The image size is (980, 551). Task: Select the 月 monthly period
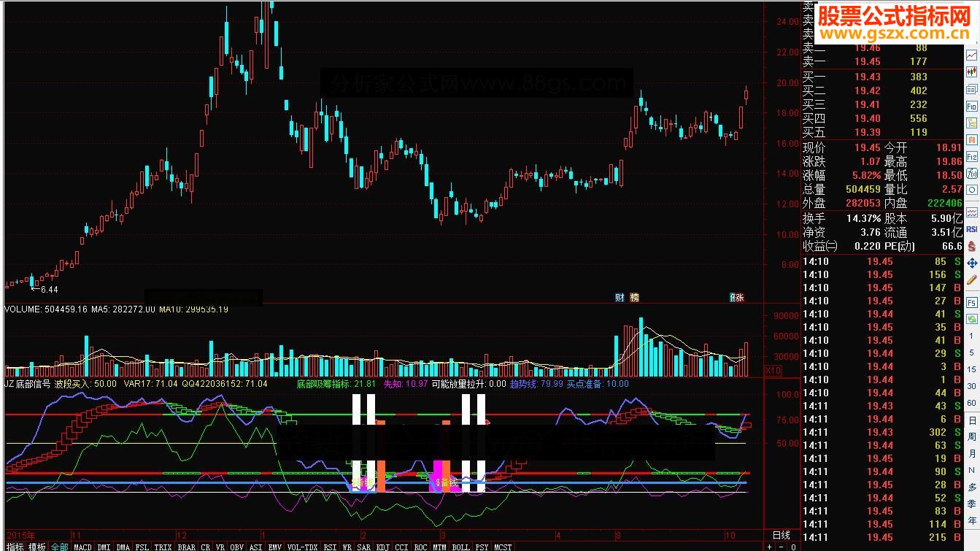point(972,454)
